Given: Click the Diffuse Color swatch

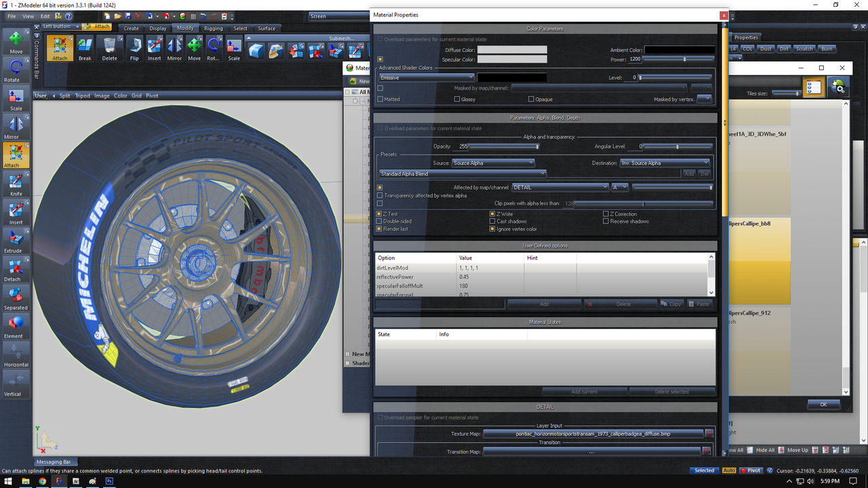Looking at the screenshot, I should [x=512, y=50].
